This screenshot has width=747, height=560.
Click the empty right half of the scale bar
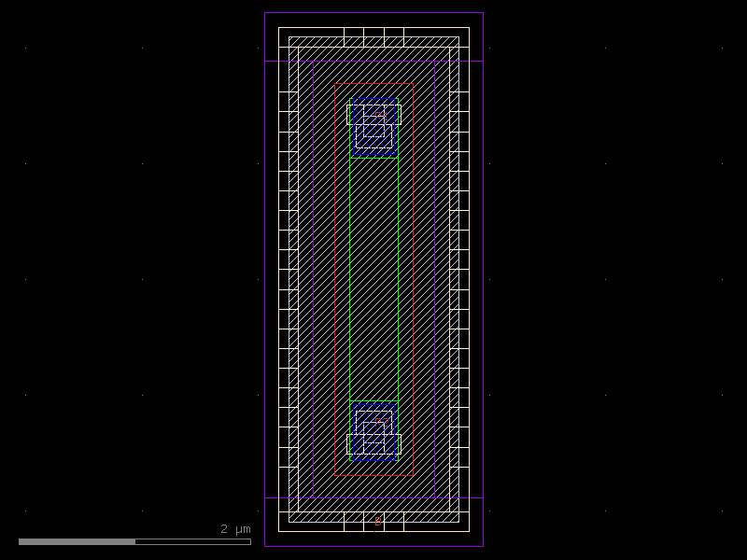pos(193,541)
